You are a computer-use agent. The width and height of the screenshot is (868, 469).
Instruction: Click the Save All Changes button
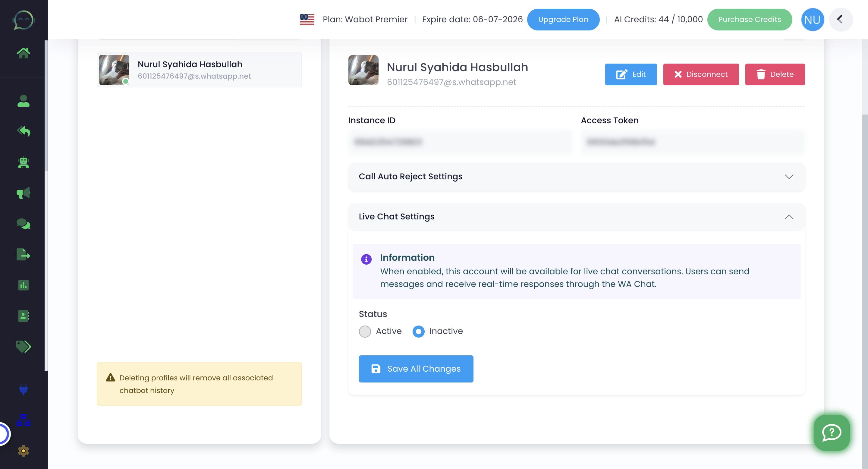(416, 369)
